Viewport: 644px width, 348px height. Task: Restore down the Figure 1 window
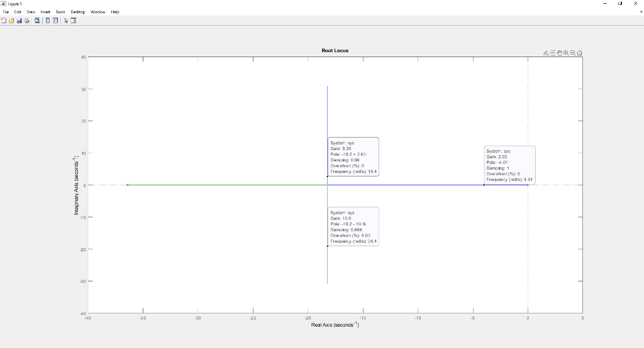[620, 4]
